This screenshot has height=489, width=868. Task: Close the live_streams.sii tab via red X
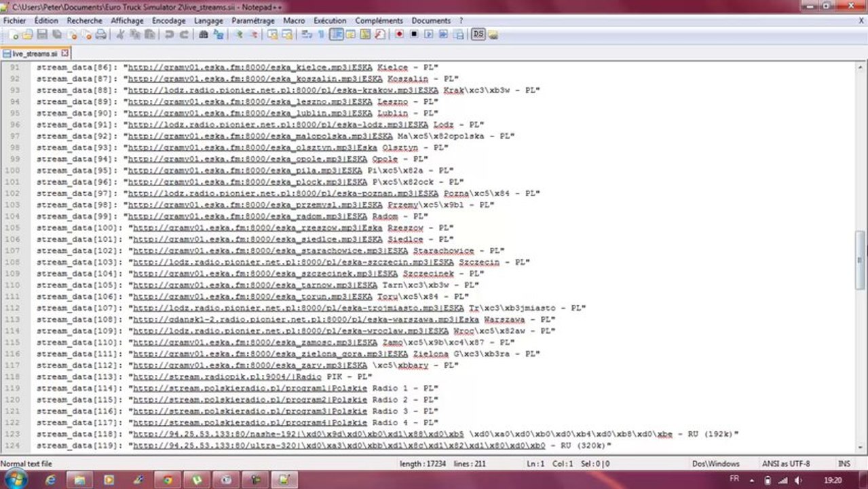pos(65,53)
